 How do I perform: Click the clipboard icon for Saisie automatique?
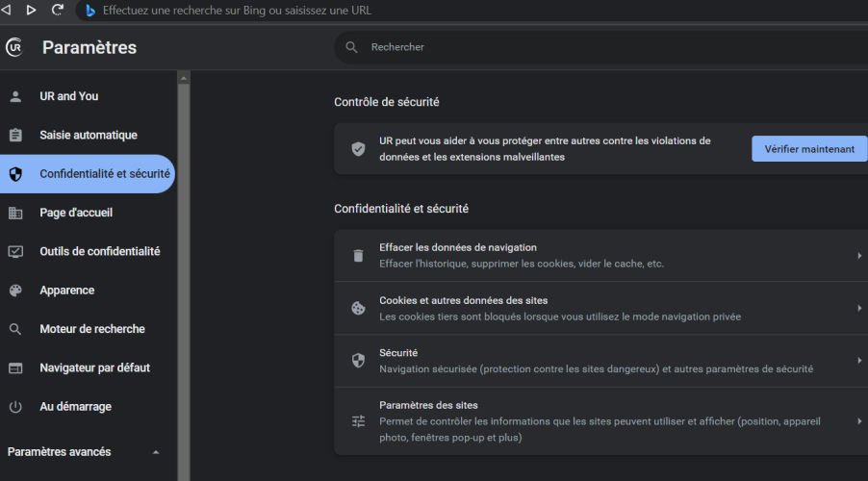click(x=15, y=135)
